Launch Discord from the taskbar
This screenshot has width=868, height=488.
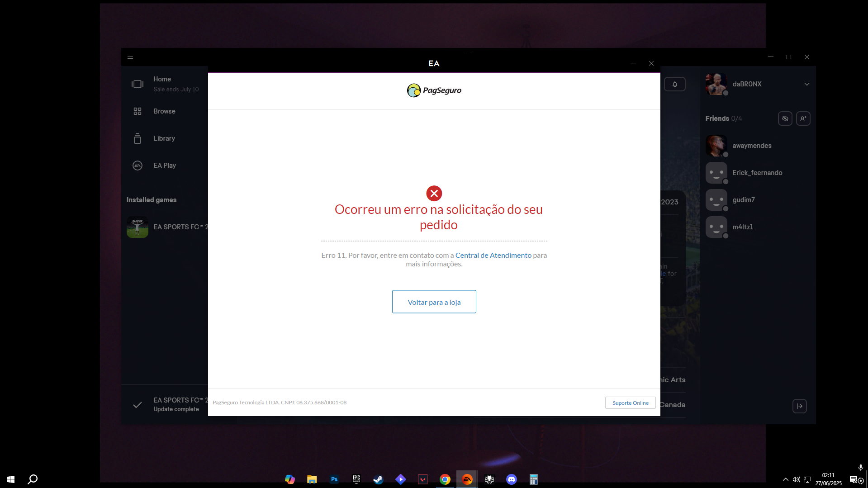(511, 479)
